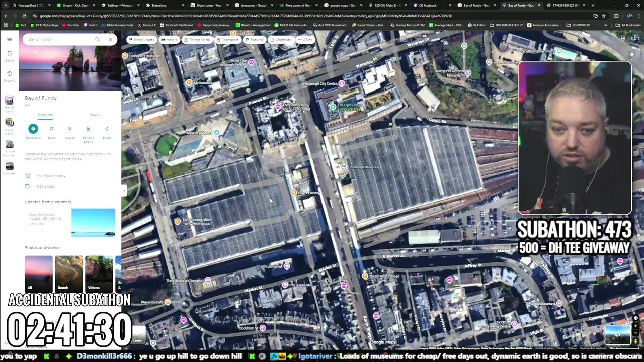Click the browser back button

tap(6, 16)
